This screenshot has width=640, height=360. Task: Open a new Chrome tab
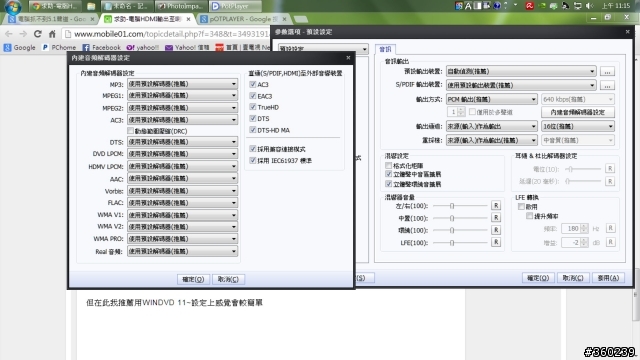click(x=301, y=19)
